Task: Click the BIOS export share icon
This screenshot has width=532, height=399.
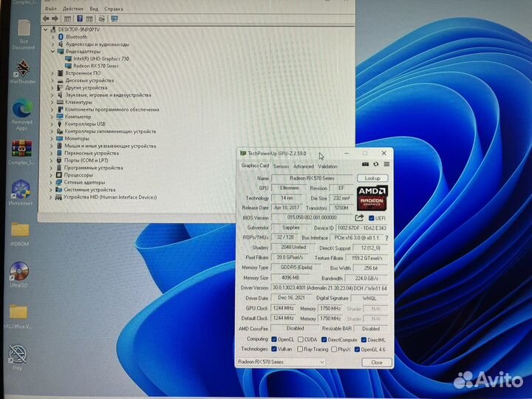Action: [359, 218]
